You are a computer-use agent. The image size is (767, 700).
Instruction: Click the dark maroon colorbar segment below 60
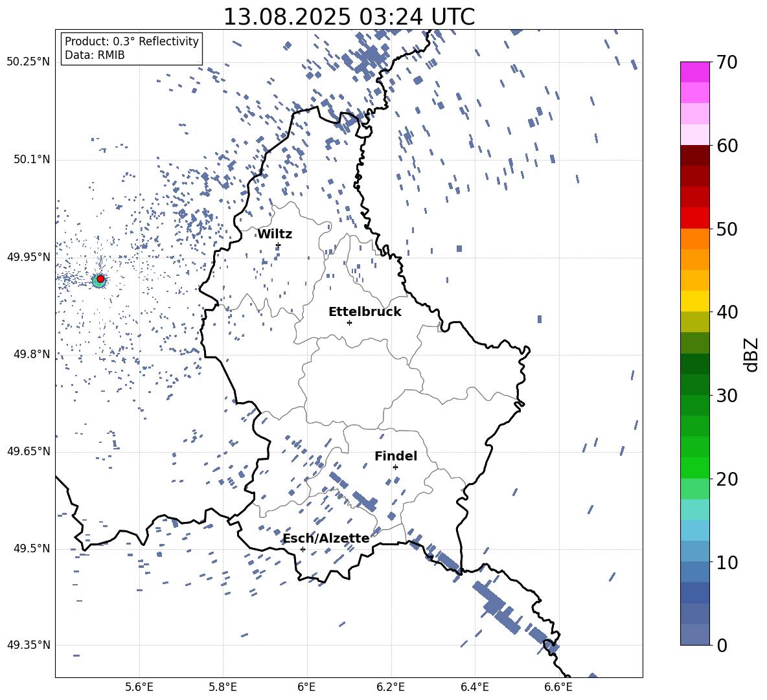coord(694,156)
